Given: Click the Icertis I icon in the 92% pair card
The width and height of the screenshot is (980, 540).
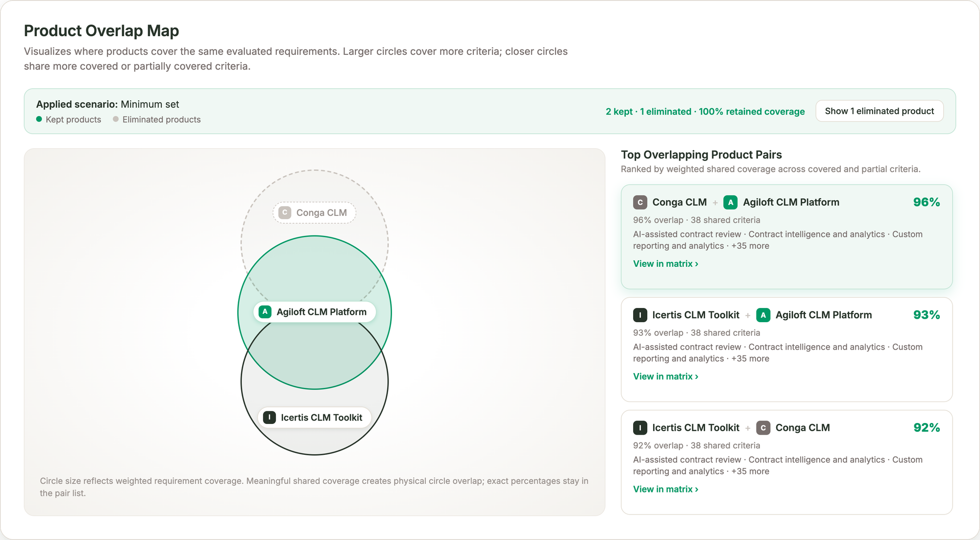Looking at the screenshot, I should coord(640,427).
